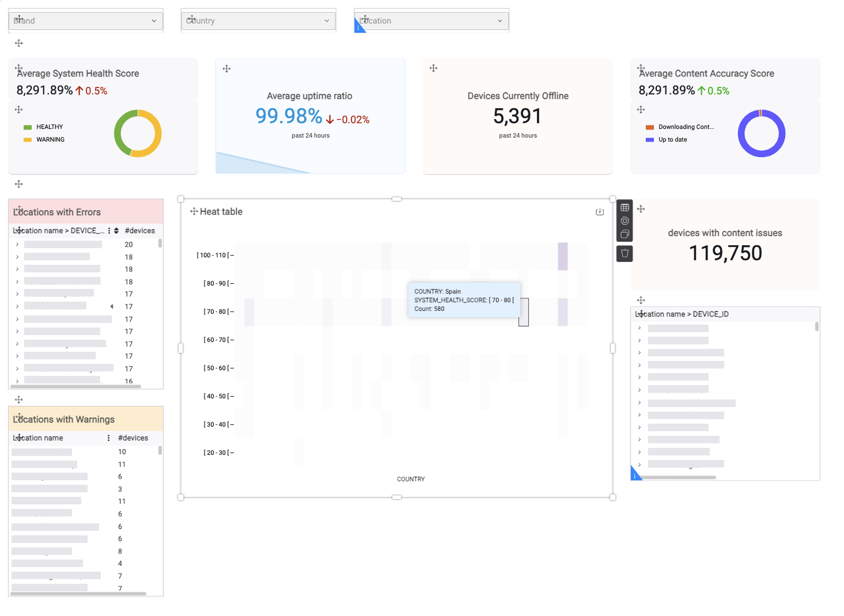
Task: Expand first row in content issues device table
Action: point(639,328)
